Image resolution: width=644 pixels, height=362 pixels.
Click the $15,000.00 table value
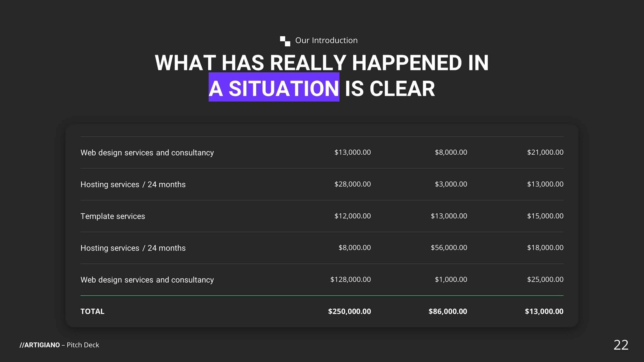[545, 216]
